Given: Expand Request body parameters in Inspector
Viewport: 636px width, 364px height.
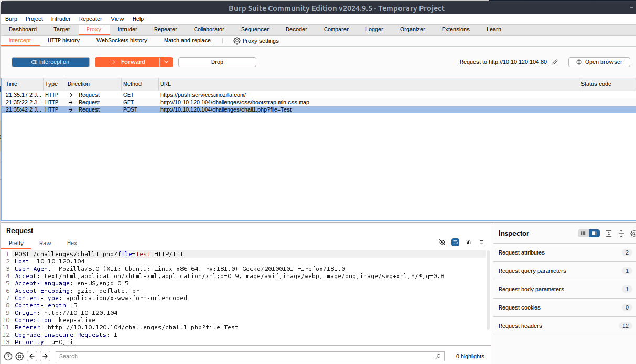Looking at the screenshot, I should coord(565,289).
